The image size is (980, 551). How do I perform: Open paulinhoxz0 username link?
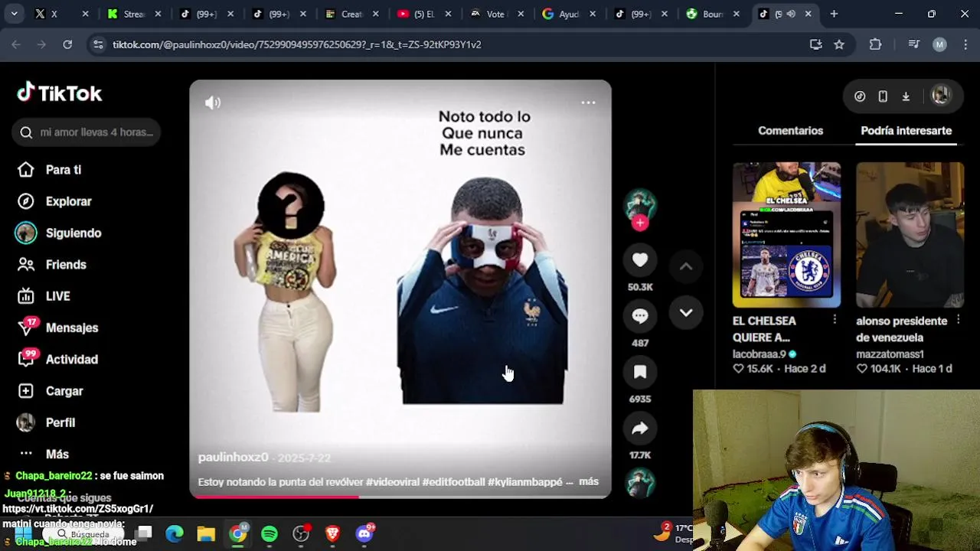coord(234,458)
